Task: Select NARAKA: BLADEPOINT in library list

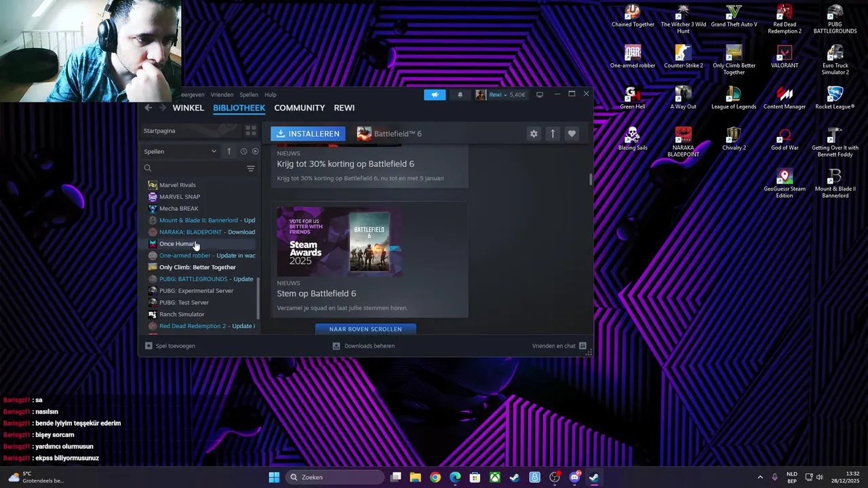Action: click(201, 232)
